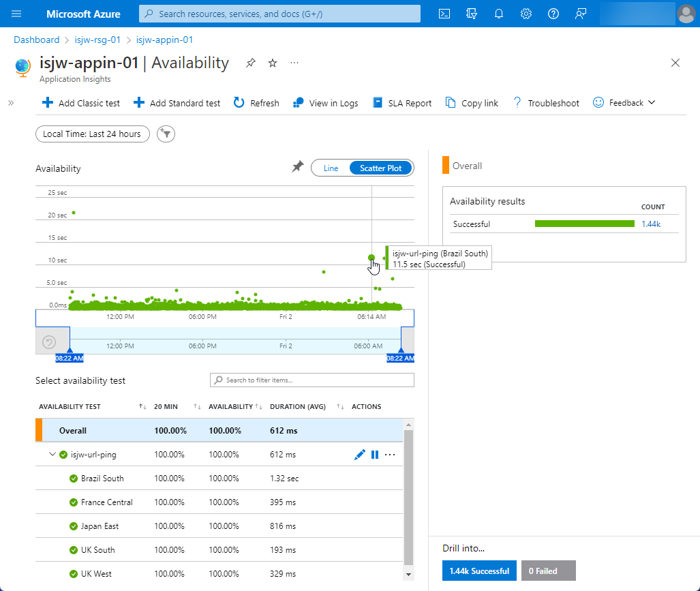Screen dimensions: 700x591
Task: Open Cloud Shell from top bar
Action: (444, 14)
